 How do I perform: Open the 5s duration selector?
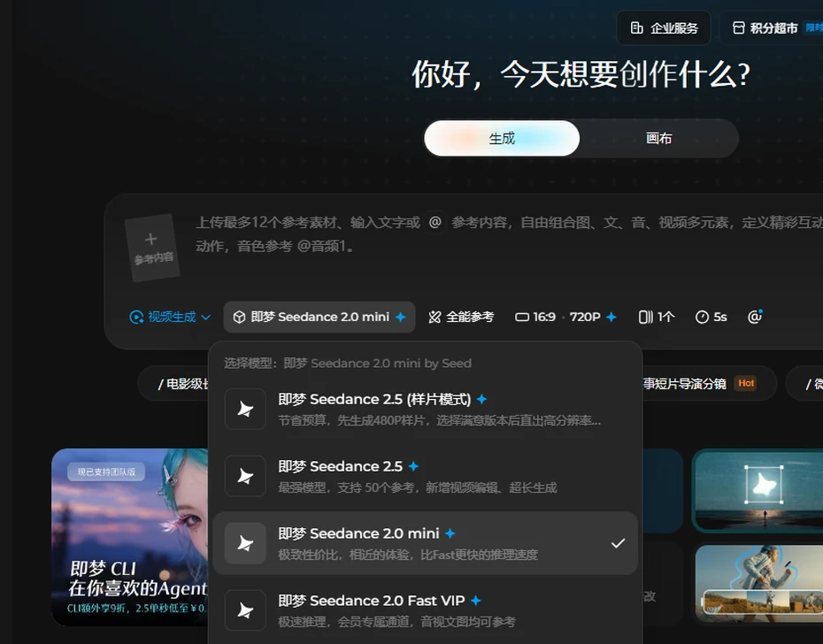tap(711, 317)
